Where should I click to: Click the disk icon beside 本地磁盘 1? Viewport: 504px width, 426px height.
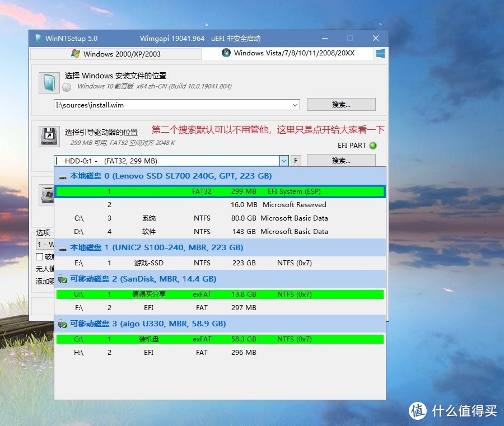click(x=63, y=249)
